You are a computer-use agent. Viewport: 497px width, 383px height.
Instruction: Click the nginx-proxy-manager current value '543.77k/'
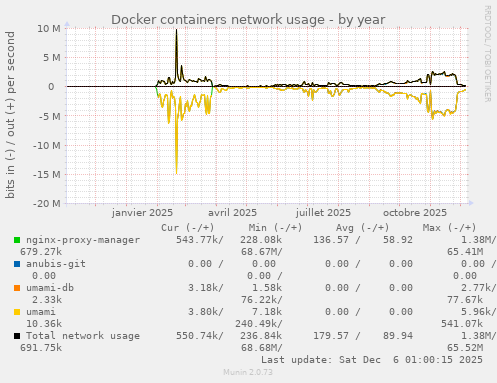200,240
